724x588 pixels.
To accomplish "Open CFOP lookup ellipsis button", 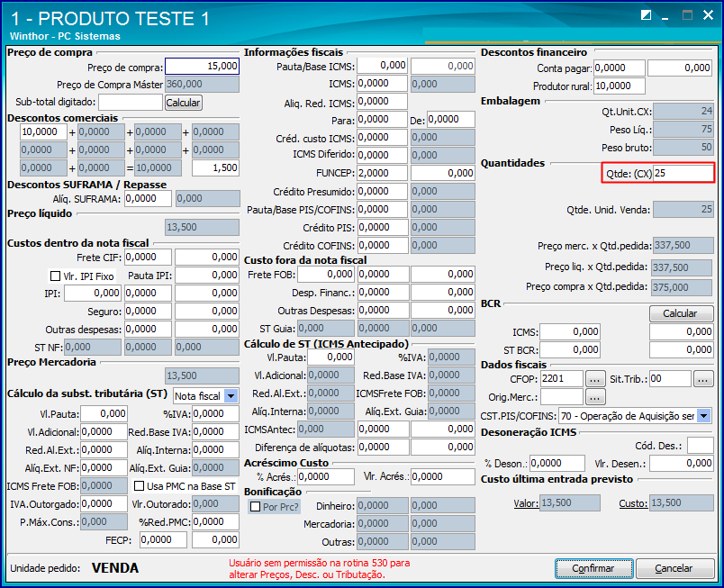I will pyautogui.click(x=594, y=380).
